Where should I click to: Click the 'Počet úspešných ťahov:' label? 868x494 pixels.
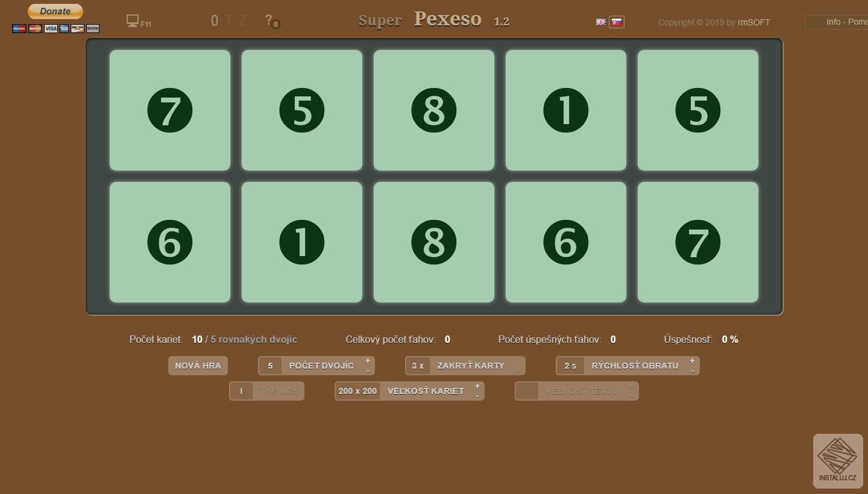point(550,339)
